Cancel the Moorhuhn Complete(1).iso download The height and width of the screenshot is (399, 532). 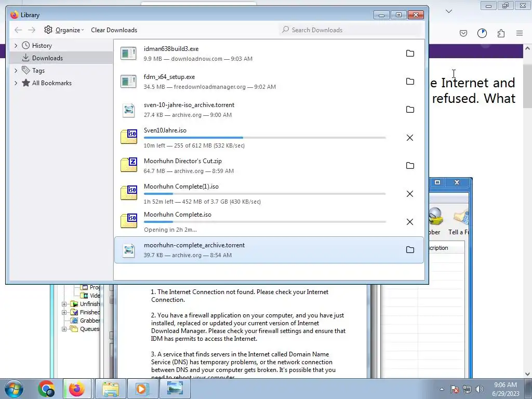[x=410, y=194]
